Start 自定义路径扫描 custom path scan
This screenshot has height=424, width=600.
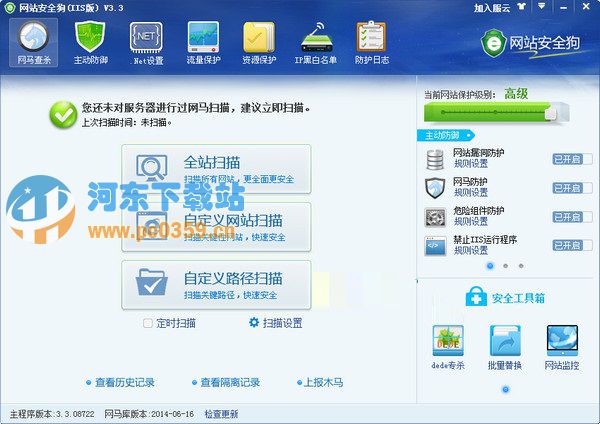coord(216,285)
